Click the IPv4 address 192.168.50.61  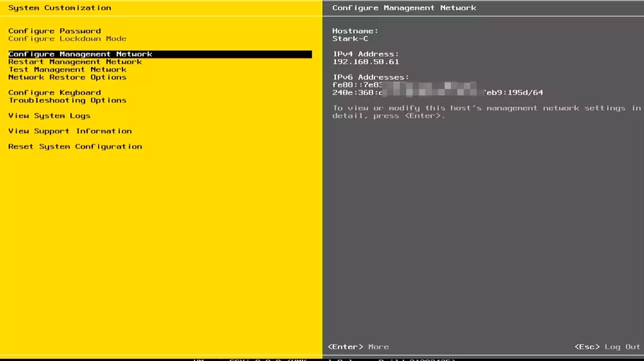coord(365,62)
